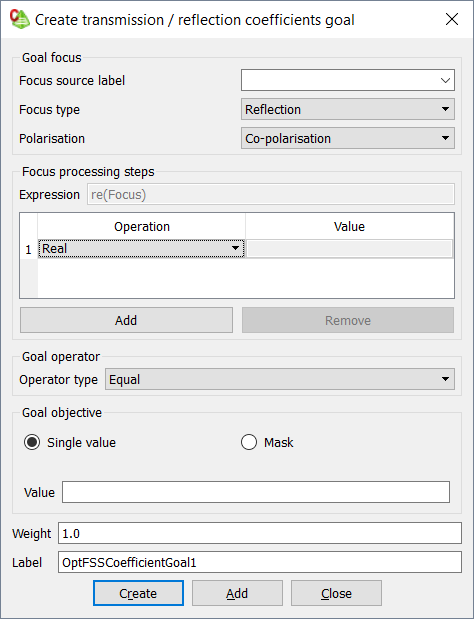Click the CADFEKO app icon in title bar

pos(20,19)
